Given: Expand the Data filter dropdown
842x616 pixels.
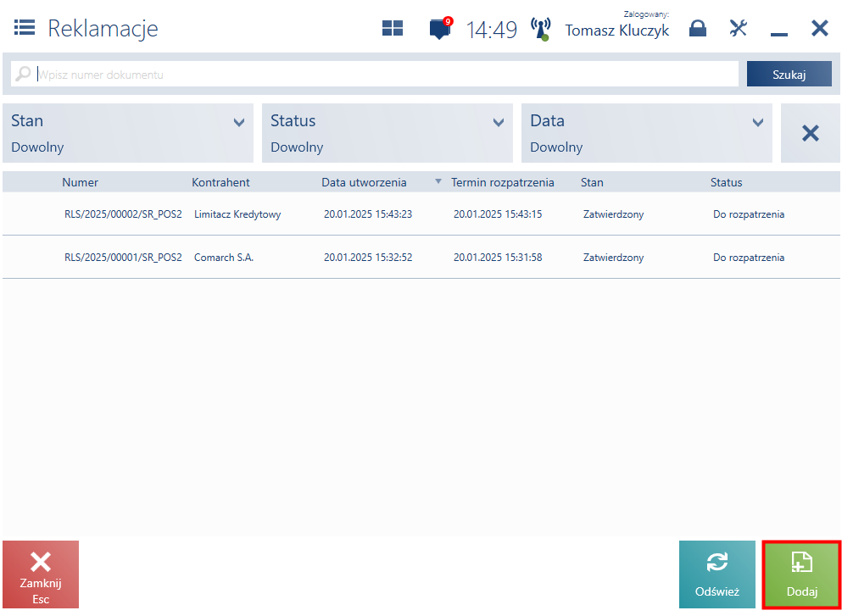Looking at the screenshot, I should (646, 133).
